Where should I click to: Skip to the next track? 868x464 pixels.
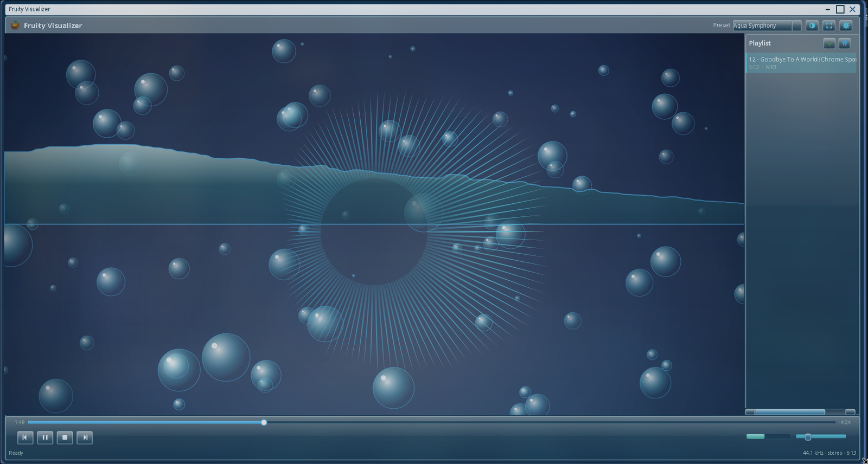click(85, 437)
